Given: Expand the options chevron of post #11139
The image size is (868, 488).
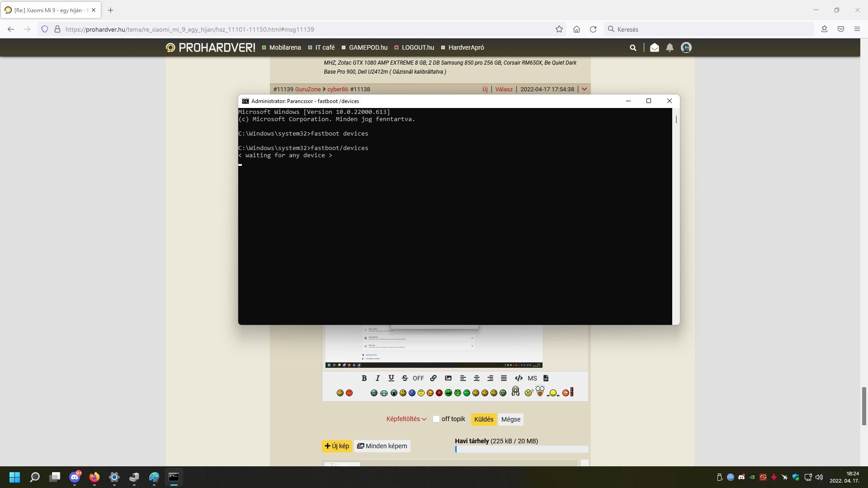Looking at the screenshot, I should click(x=584, y=89).
